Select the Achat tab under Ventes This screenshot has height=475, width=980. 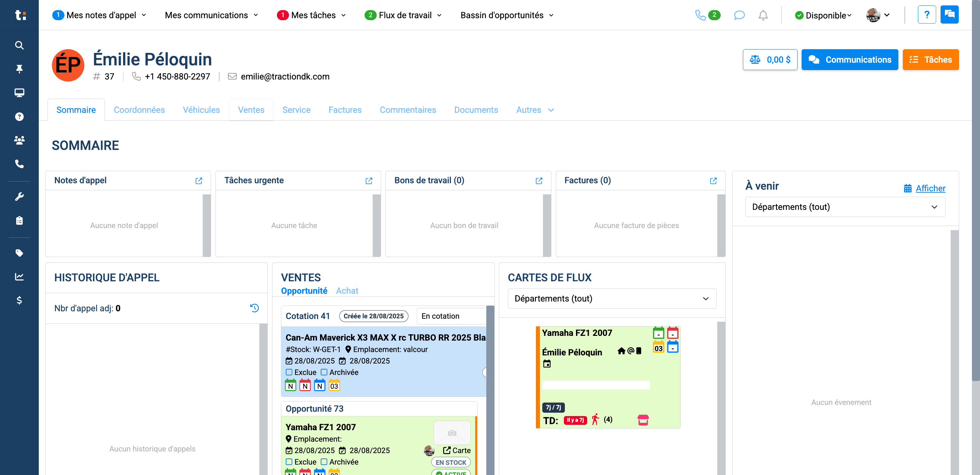[347, 291]
